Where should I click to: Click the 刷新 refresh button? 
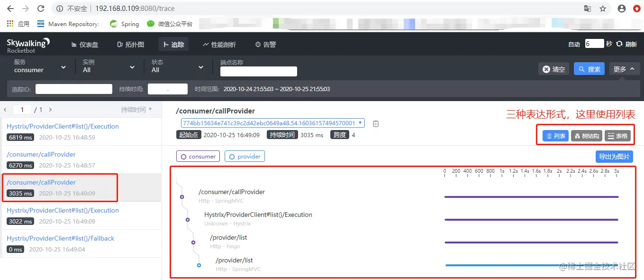click(626, 44)
